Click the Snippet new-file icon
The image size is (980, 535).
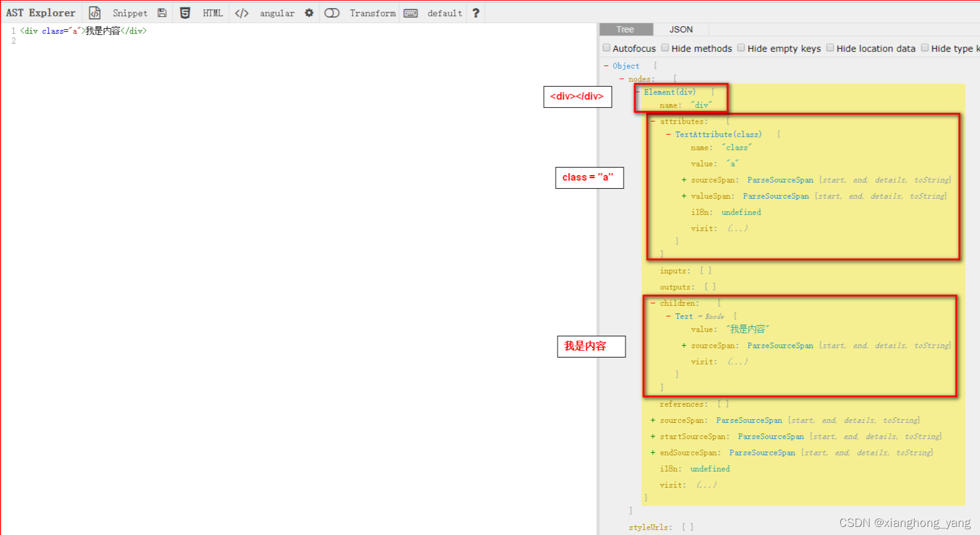coord(95,13)
